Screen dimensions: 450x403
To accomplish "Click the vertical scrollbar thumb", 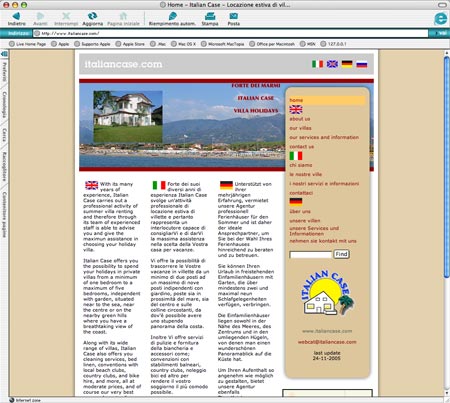I will (x=447, y=167).
